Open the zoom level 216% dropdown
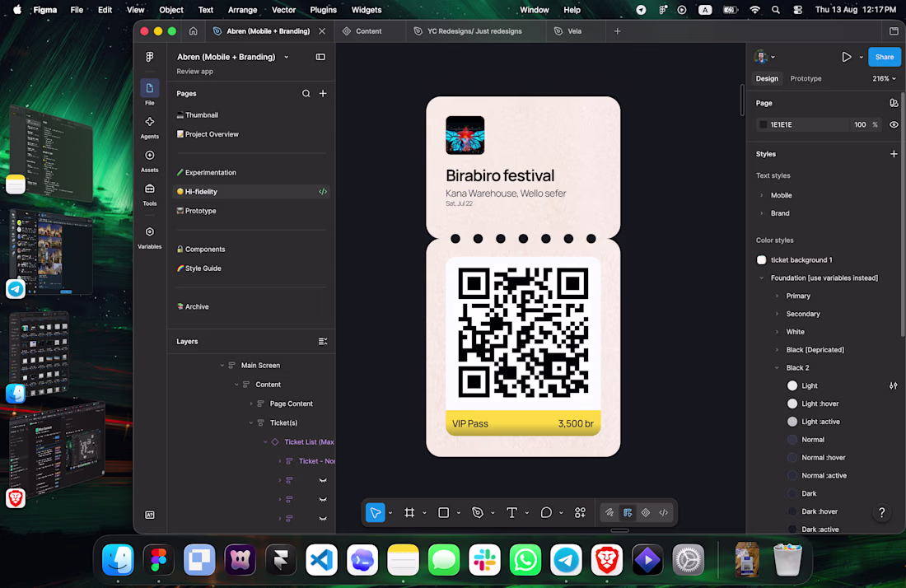The width and height of the screenshot is (906, 588). pyautogui.click(x=884, y=78)
